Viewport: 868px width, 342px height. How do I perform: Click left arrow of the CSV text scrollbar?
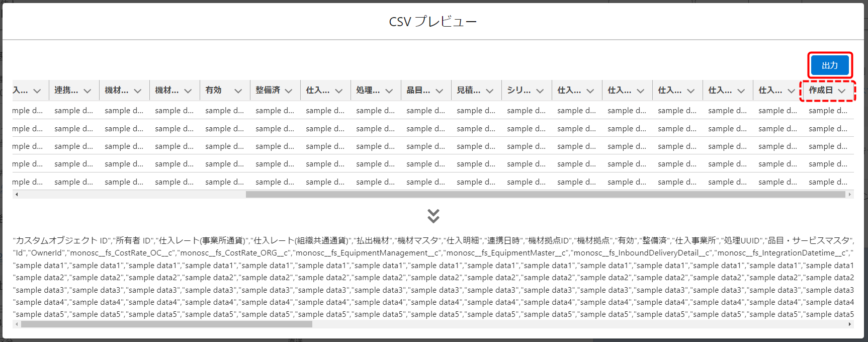coord(17,324)
